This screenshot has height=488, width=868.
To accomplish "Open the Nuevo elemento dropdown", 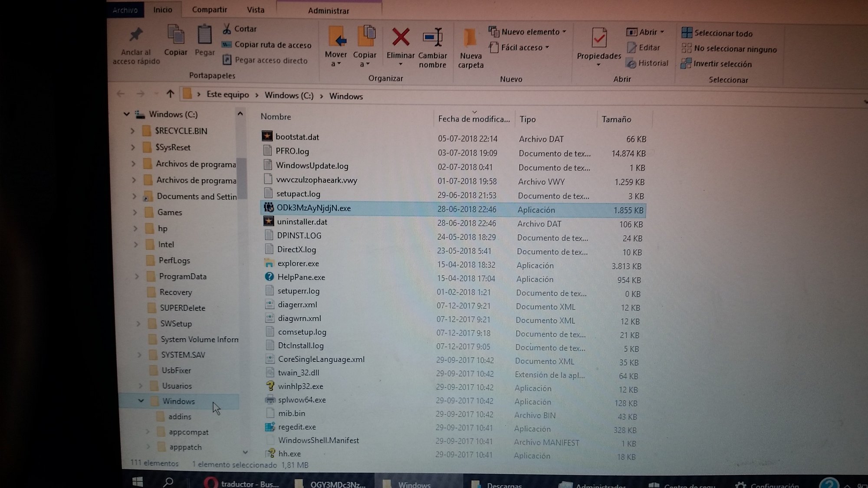I will tap(527, 32).
